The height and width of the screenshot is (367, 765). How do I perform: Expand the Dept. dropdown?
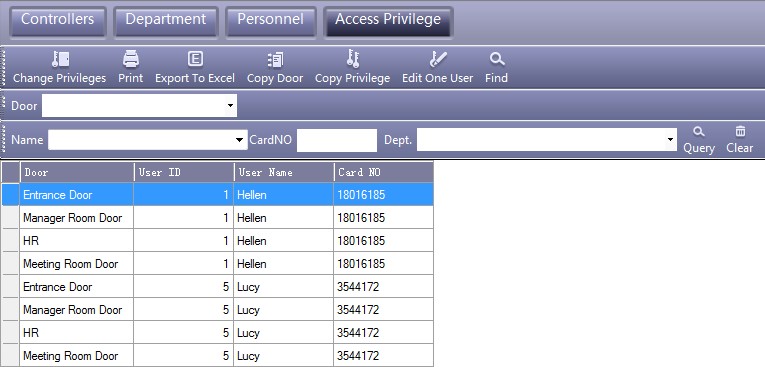tap(670, 140)
